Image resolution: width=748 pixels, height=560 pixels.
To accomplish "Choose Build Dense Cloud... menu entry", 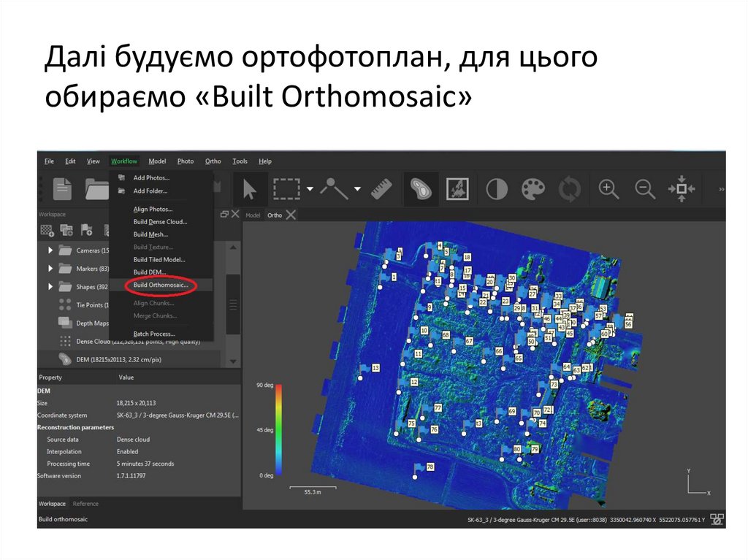I will click(x=160, y=222).
